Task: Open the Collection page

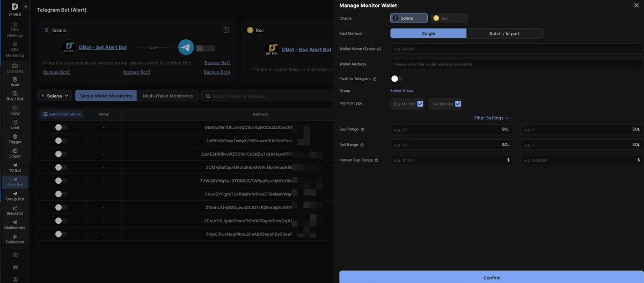Action: click(15, 239)
